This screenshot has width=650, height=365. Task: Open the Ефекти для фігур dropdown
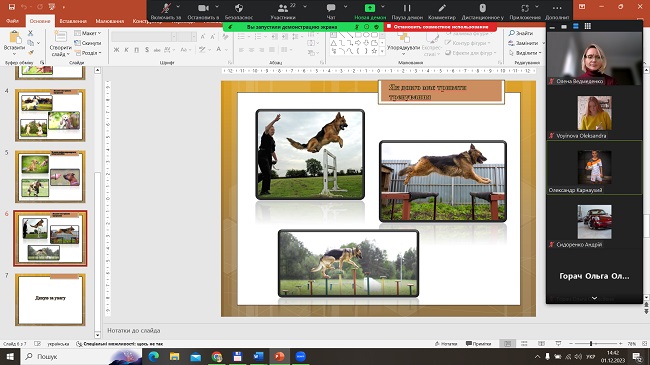[471, 53]
